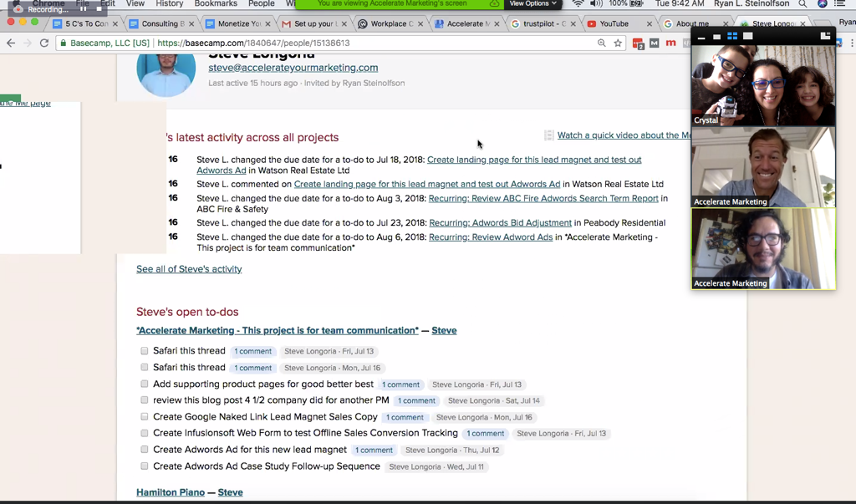Open the Zoom View Options dropdown
This screenshot has width=856, height=504.
click(533, 4)
